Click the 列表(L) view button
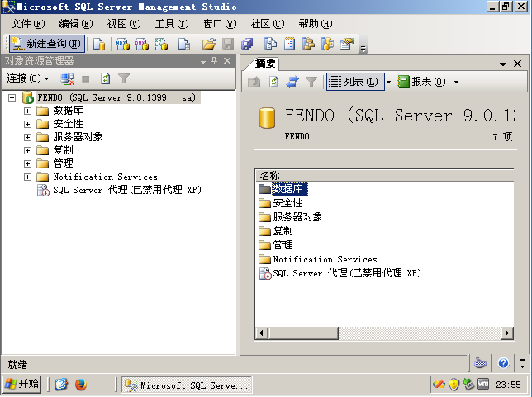 point(355,82)
